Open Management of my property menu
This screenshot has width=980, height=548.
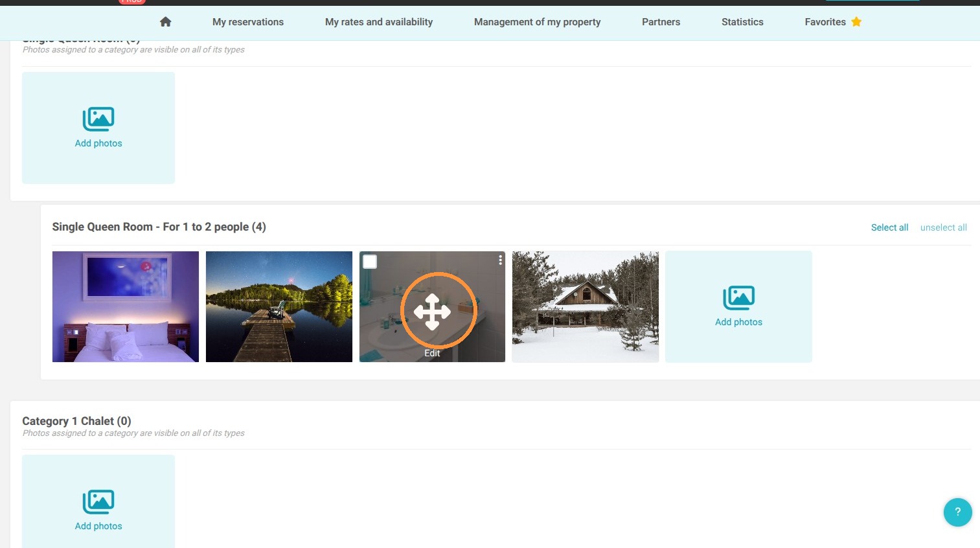pos(537,22)
